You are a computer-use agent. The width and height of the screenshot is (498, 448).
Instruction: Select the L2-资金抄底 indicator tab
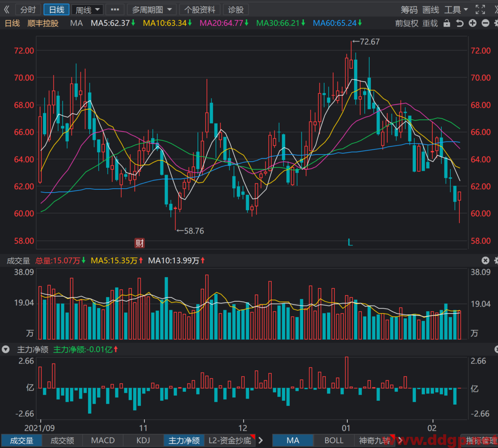pos(230,440)
